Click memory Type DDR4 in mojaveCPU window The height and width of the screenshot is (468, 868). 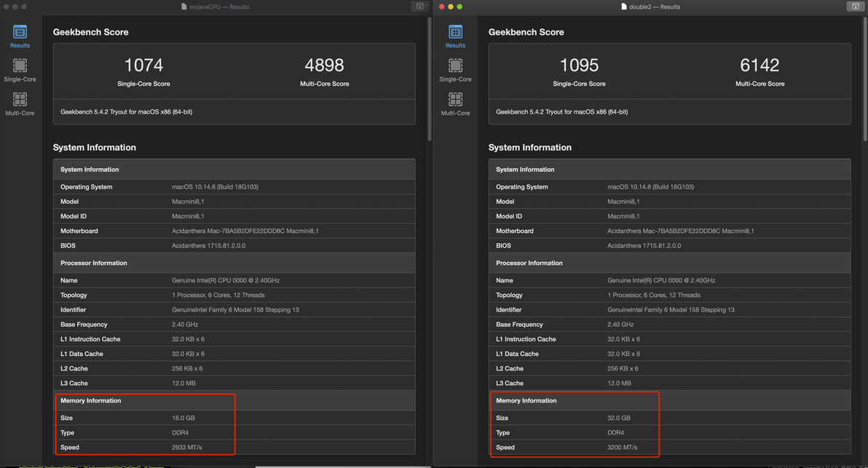click(x=180, y=433)
